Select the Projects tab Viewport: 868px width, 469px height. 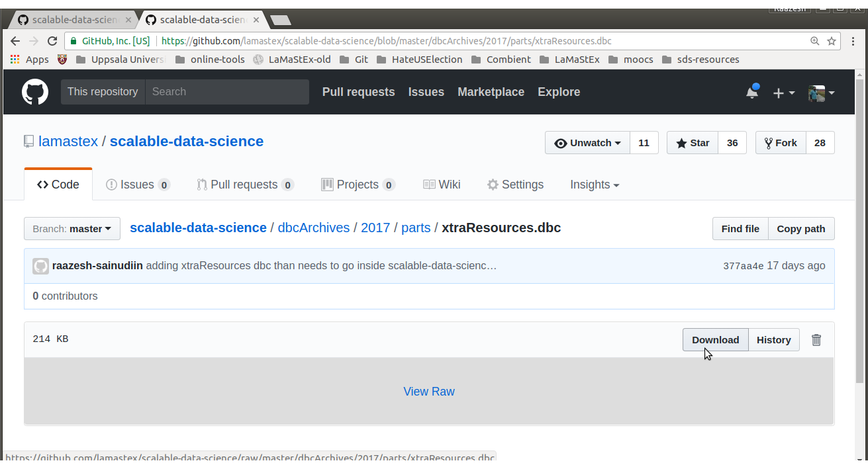[x=358, y=185]
